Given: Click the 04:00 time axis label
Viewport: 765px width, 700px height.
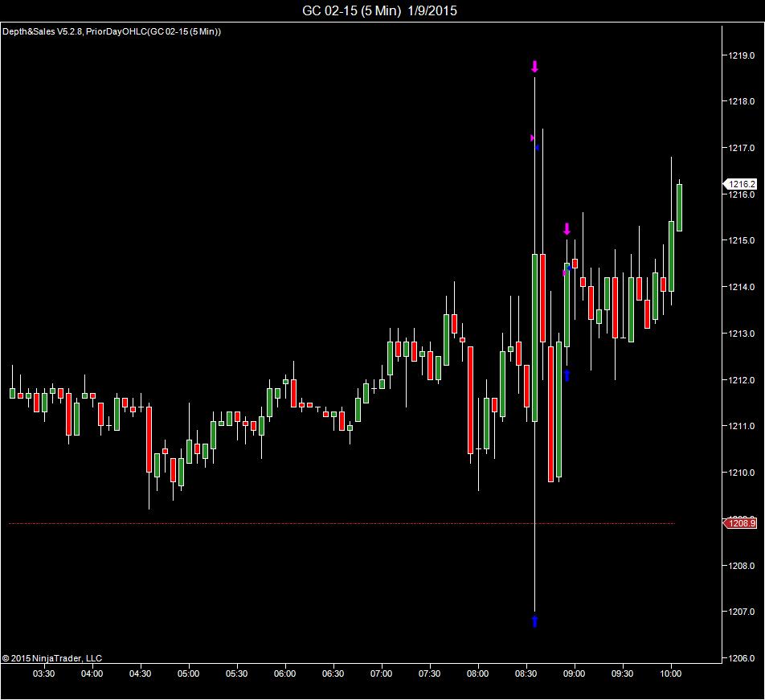Looking at the screenshot, I should pos(92,673).
